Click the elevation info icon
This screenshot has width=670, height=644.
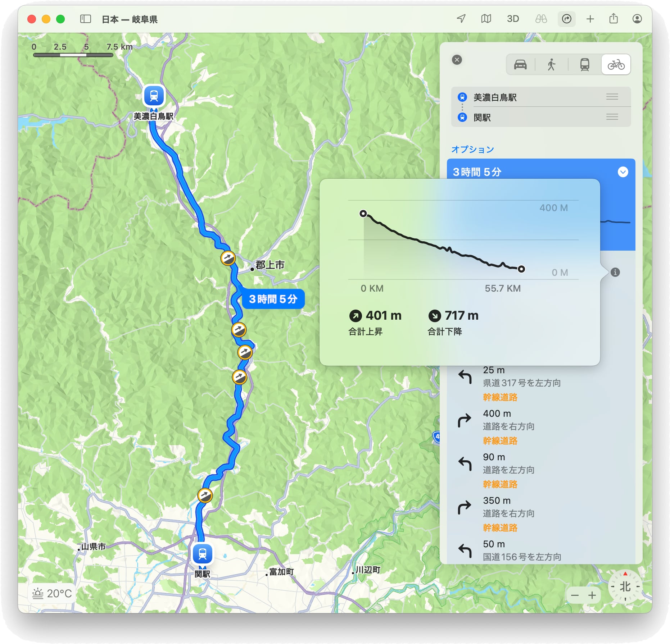[615, 272]
